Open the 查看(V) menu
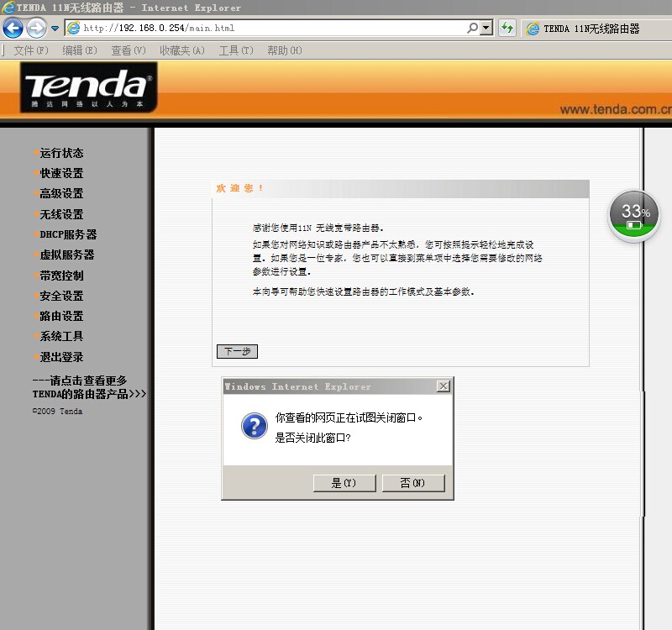 [129, 50]
